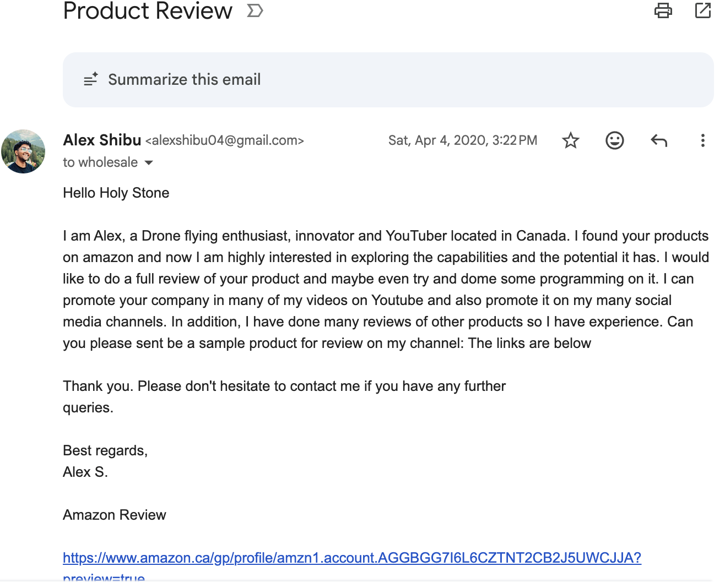The height and width of the screenshot is (588, 725).
Task: Reply to Alex Shibu's email
Action: point(659,140)
